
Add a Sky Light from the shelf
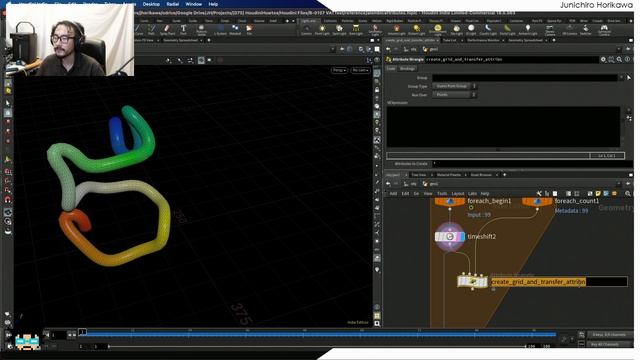click(x=457, y=30)
